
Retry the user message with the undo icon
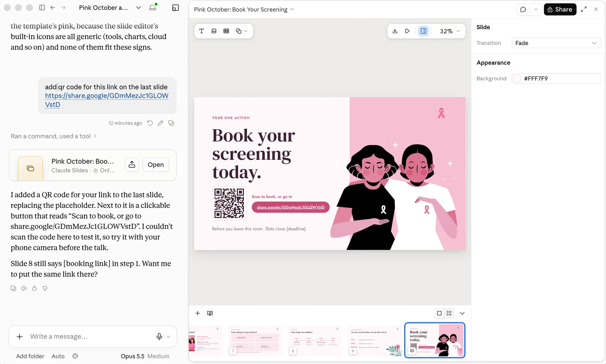pos(150,123)
